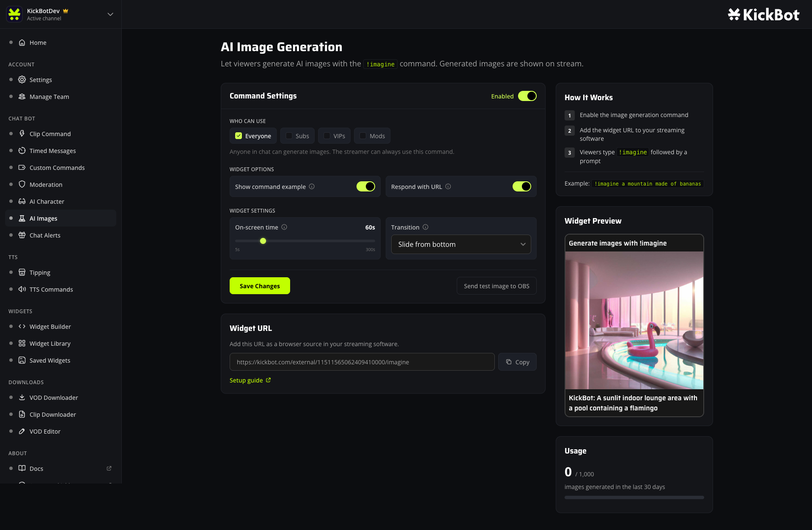Click info icon next to Transition label
The image size is (812, 530).
[425, 227]
